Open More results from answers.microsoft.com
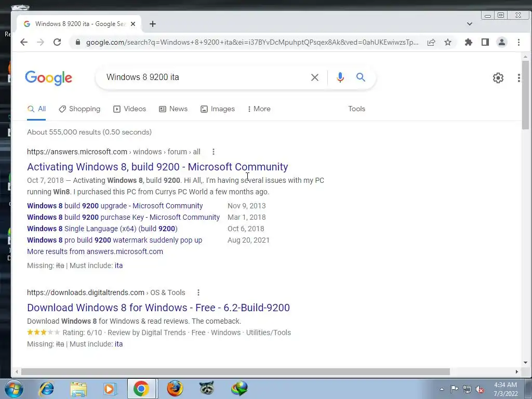 tap(95, 252)
